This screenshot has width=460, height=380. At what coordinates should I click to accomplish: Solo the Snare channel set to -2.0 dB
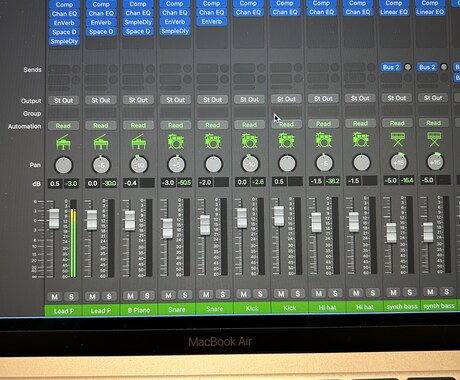pos(223,294)
